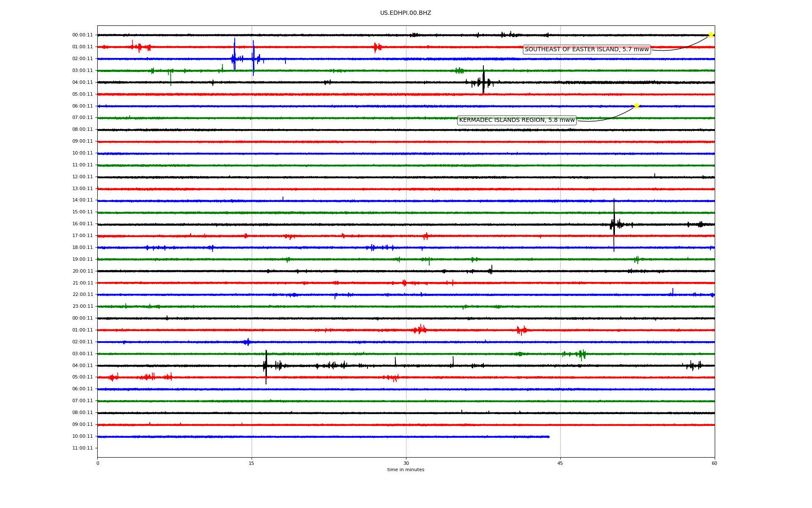Screen dimensions: 812x508
Task: Click the 12:00:11 trace time label
Action: point(82,177)
